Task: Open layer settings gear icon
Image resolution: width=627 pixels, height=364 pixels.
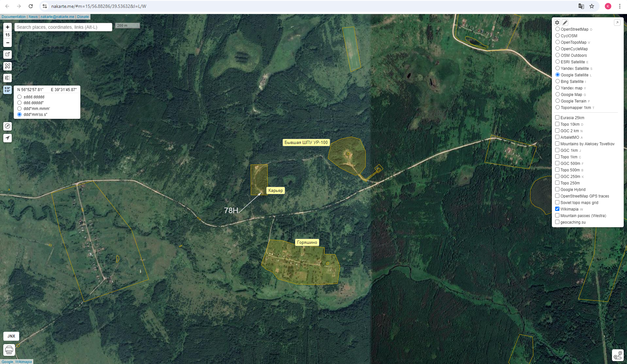Action: [557, 23]
